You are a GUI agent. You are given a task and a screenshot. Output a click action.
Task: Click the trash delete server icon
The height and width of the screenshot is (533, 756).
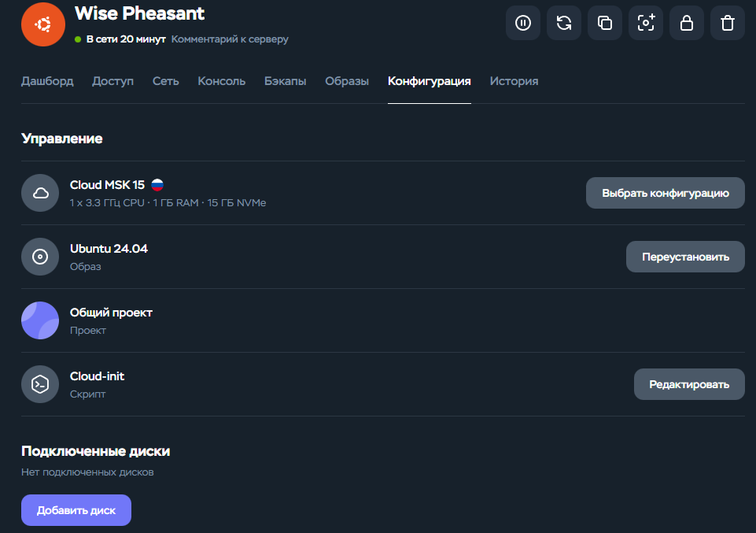[x=728, y=23]
